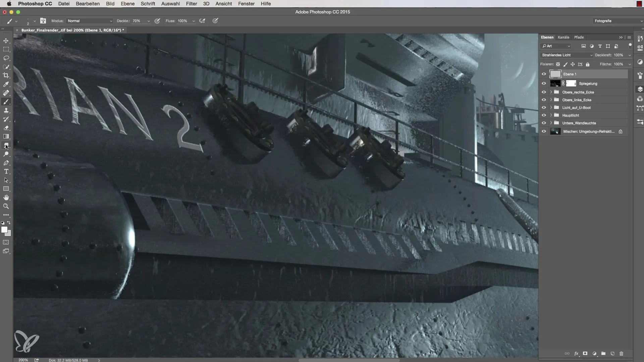Screen dimensions: 644x362
Task: Select the Healing Brush tool
Action: point(6,93)
